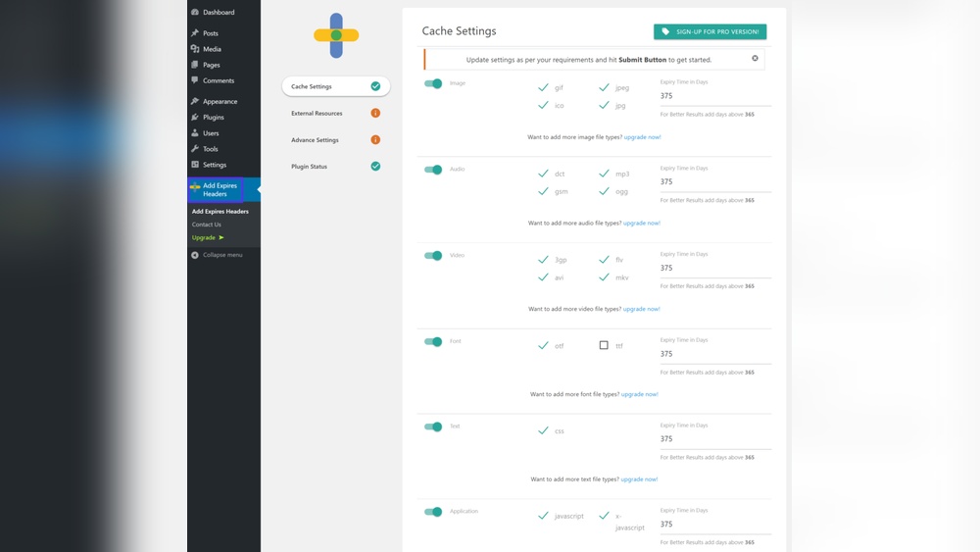Click the large plugin plus logo
980x552 pixels.
336,35
